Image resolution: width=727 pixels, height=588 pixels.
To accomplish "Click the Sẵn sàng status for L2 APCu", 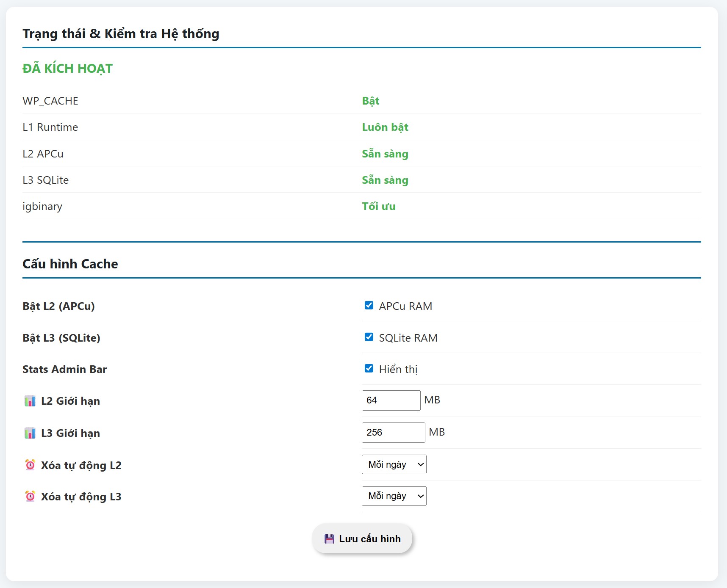I will tap(385, 154).
